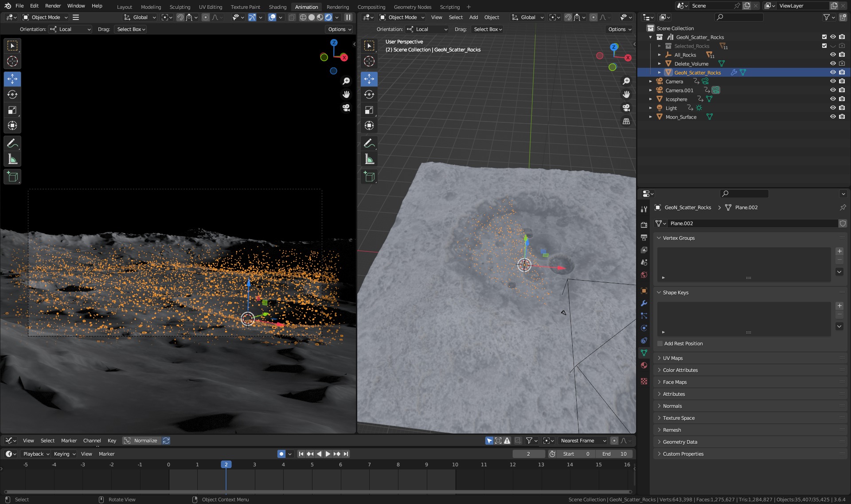The image size is (851, 504).
Task: Click the Start frame field
Action: (x=576, y=454)
